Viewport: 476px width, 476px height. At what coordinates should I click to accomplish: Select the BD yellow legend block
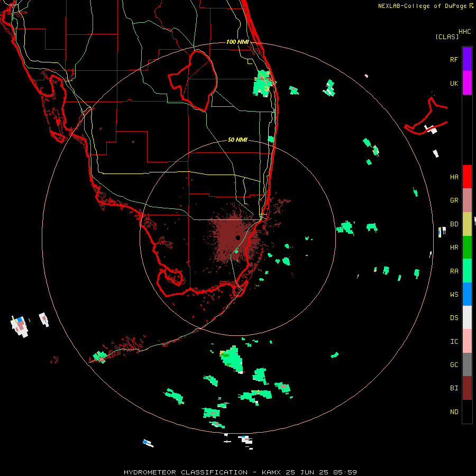coord(467,224)
